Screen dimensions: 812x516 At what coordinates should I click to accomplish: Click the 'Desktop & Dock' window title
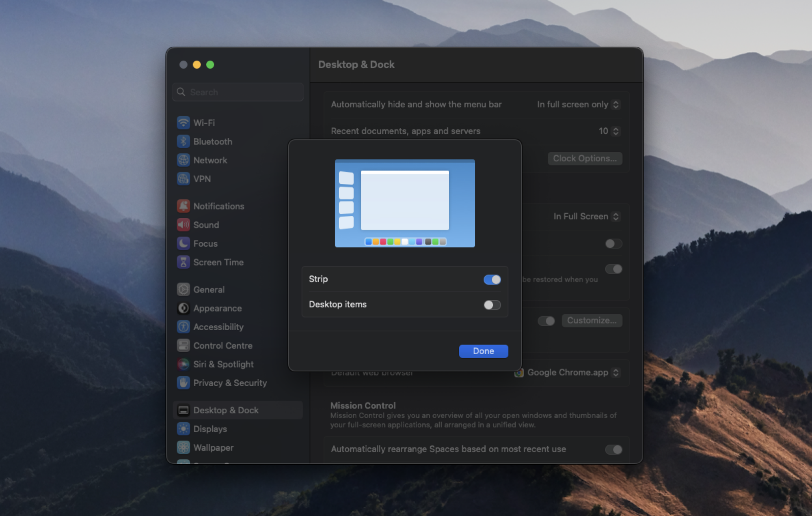click(356, 64)
